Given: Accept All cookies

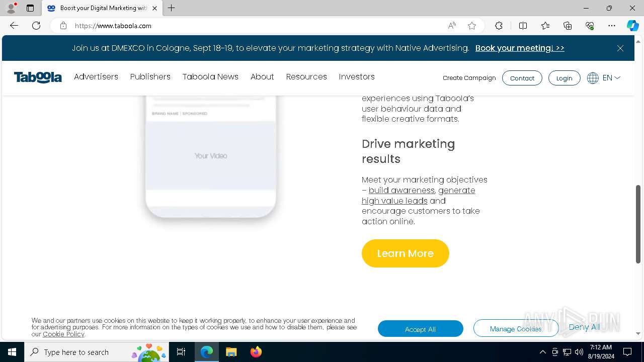Looking at the screenshot, I should point(421,329).
